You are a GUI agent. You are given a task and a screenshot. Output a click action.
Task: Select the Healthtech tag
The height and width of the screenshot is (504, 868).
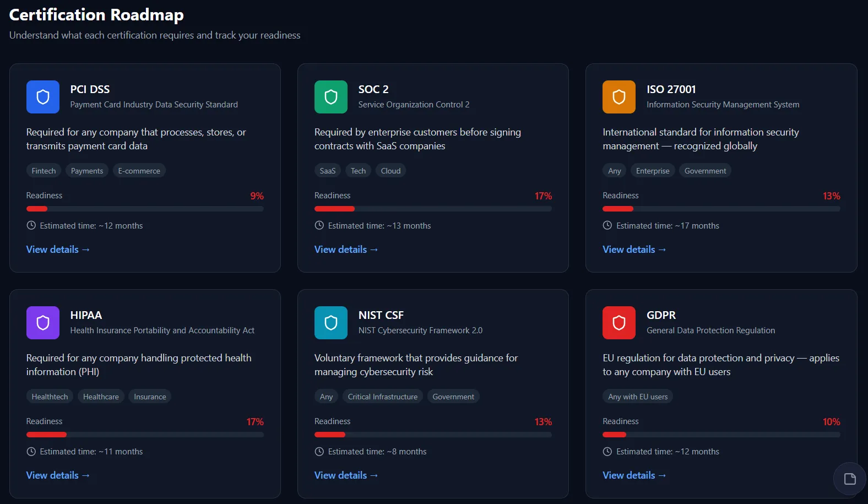(x=50, y=397)
